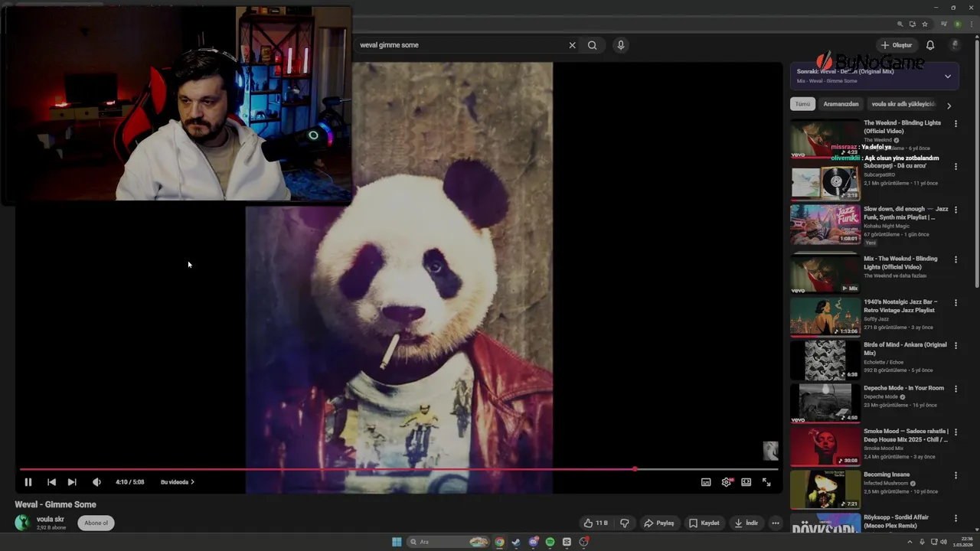Open the 'Becoming Insane' video
This screenshot has height=551, width=980.
pyautogui.click(x=825, y=489)
